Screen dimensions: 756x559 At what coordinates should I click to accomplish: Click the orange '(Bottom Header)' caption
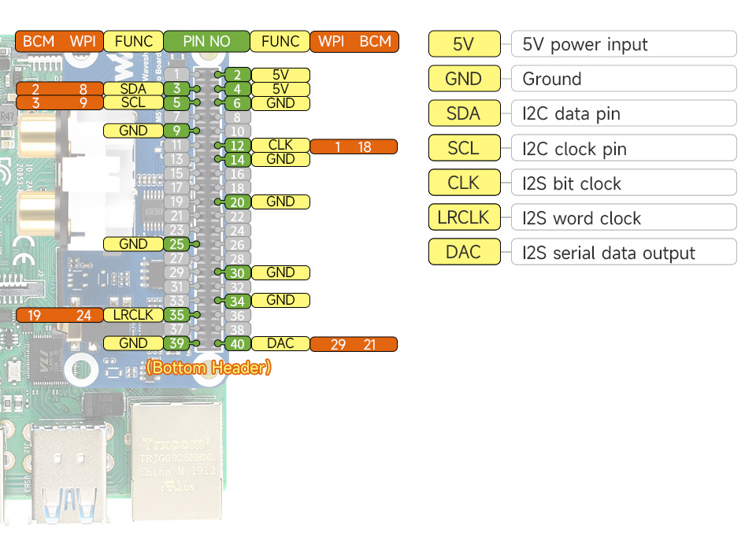(x=209, y=367)
